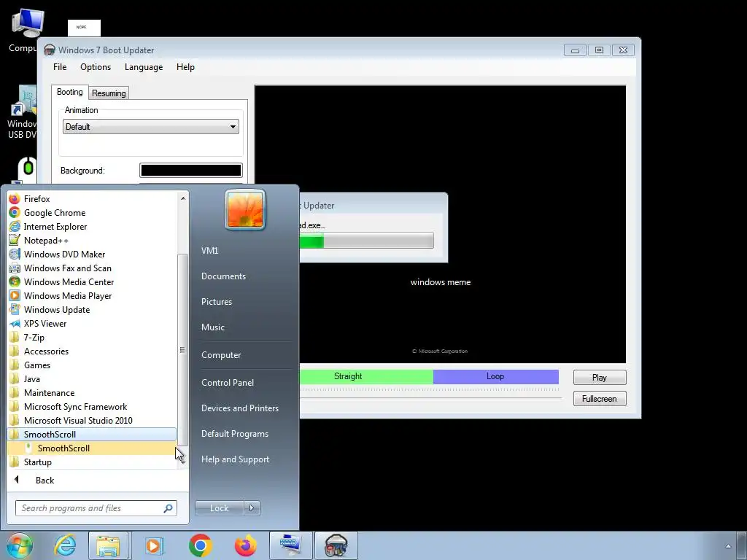Click the green Straight timeline segment
The image size is (747, 560).
(366, 377)
